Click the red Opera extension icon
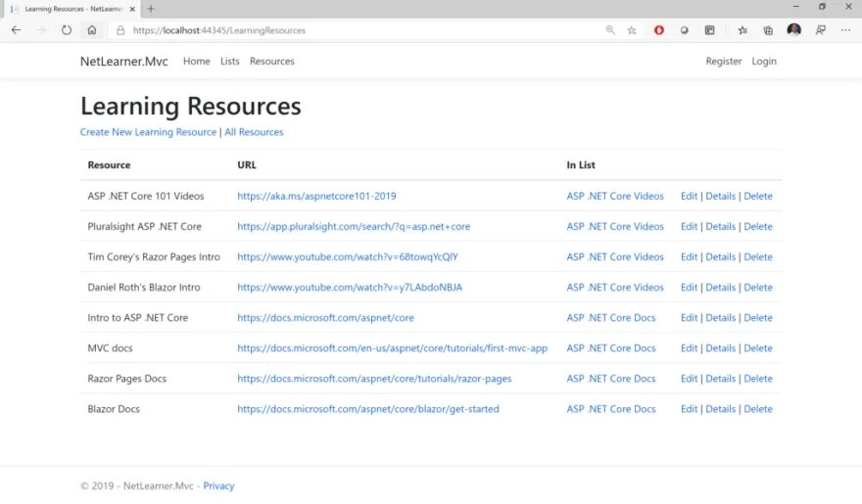This screenshot has width=862, height=504. (x=659, y=30)
